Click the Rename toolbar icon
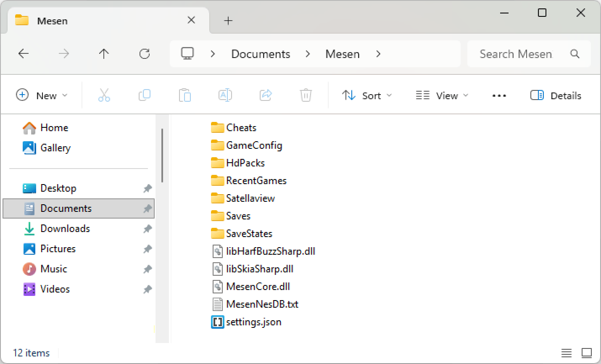Screen dimensions: 601x364 pyautogui.click(x=225, y=95)
